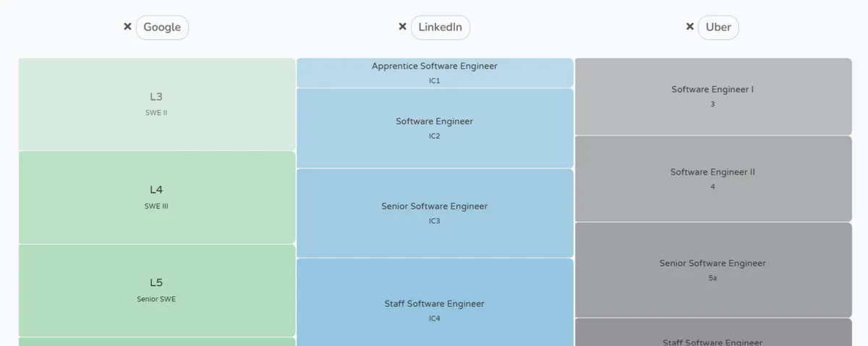Open the Uber company chip

point(718,27)
